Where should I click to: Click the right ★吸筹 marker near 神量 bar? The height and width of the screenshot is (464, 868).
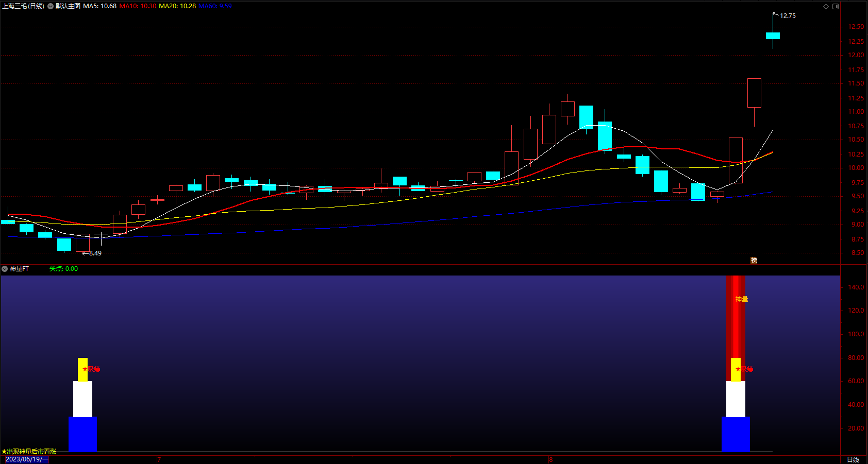[x=744, y=369]
